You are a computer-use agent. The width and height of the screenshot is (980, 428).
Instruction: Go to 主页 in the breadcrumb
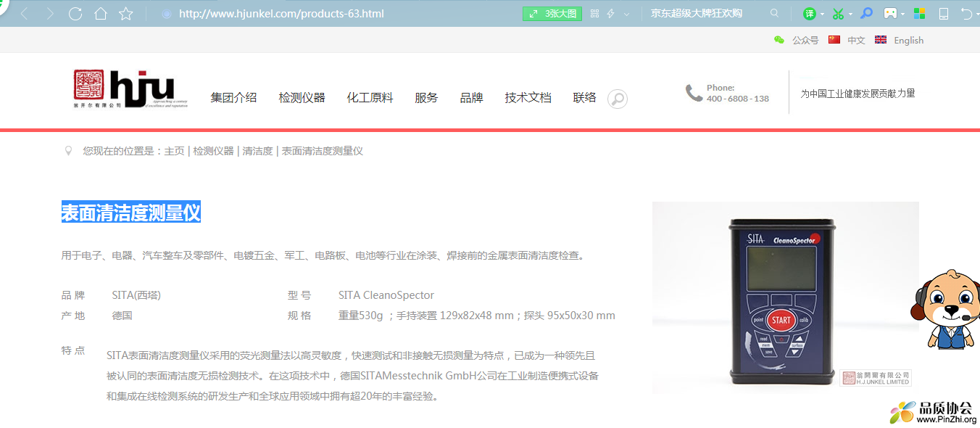click(174, 151)
